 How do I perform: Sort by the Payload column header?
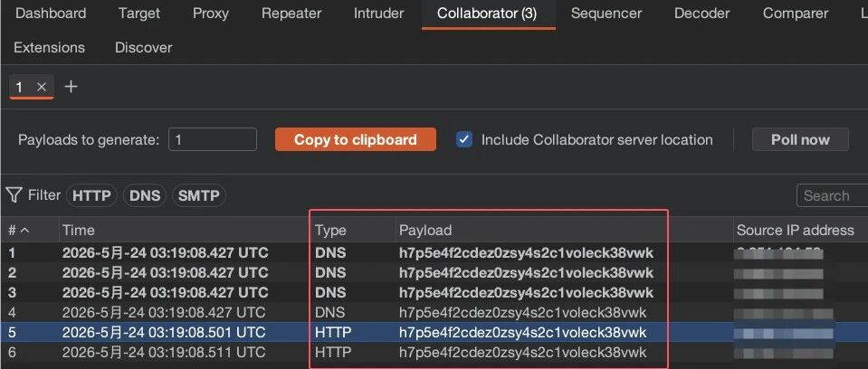pyautogui.click(x=564, y=230)
